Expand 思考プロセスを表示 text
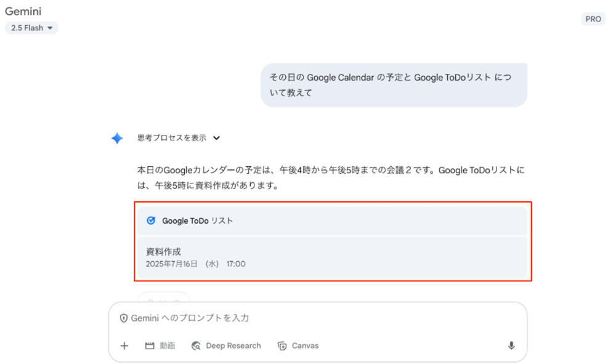The width and height of the screenshot is (616, 364). (x=172, y=138)
